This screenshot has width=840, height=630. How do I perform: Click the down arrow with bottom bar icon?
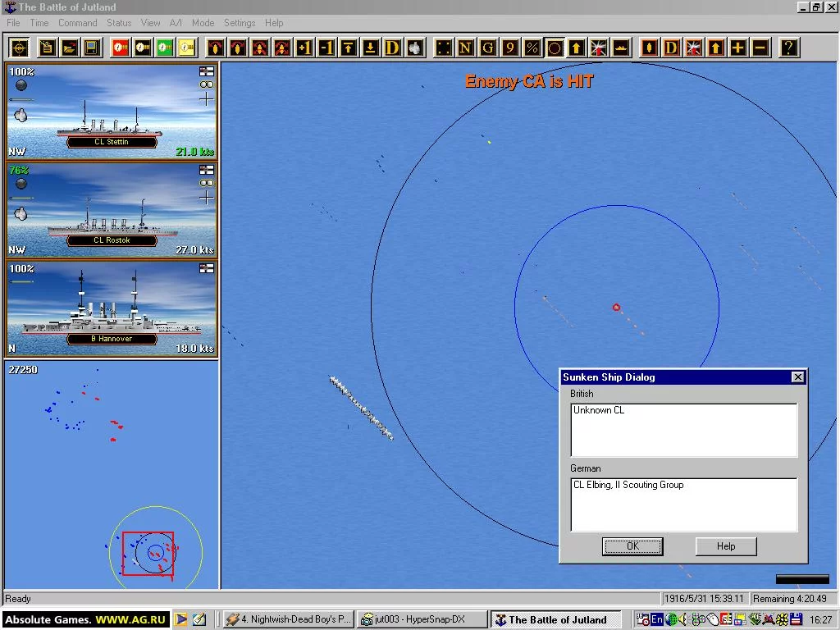pos(370,48)
